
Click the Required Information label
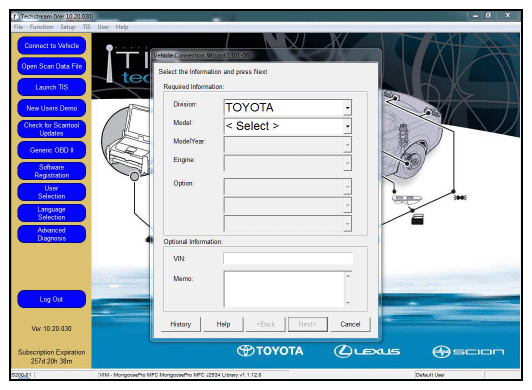point(194,87)
